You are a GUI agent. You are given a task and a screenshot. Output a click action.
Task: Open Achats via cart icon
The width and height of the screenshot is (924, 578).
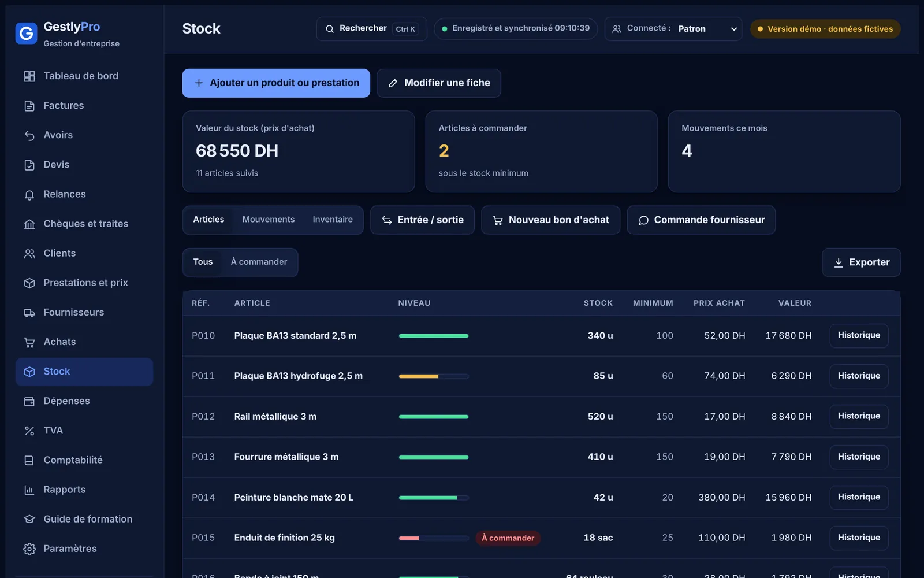tap(29, 342)
